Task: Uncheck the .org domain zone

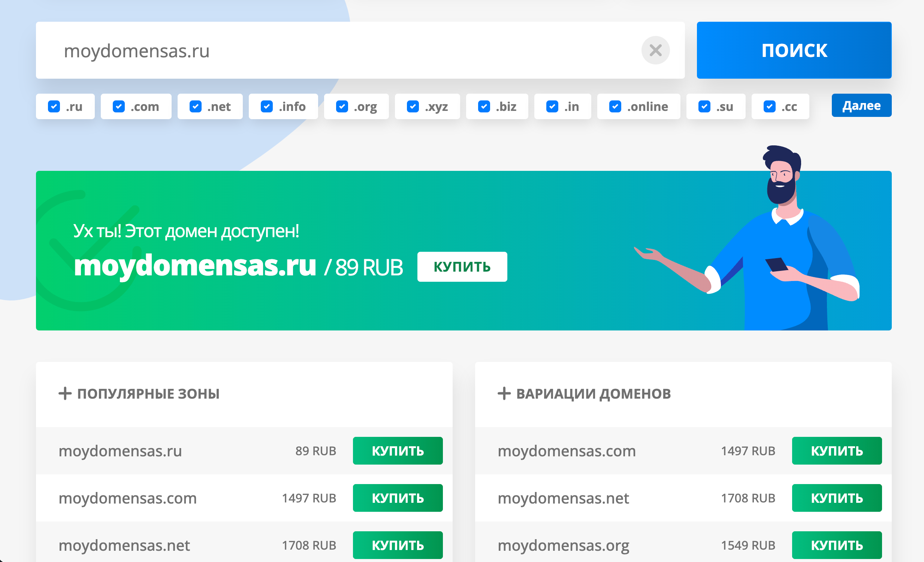Action: tap(342, 106)
